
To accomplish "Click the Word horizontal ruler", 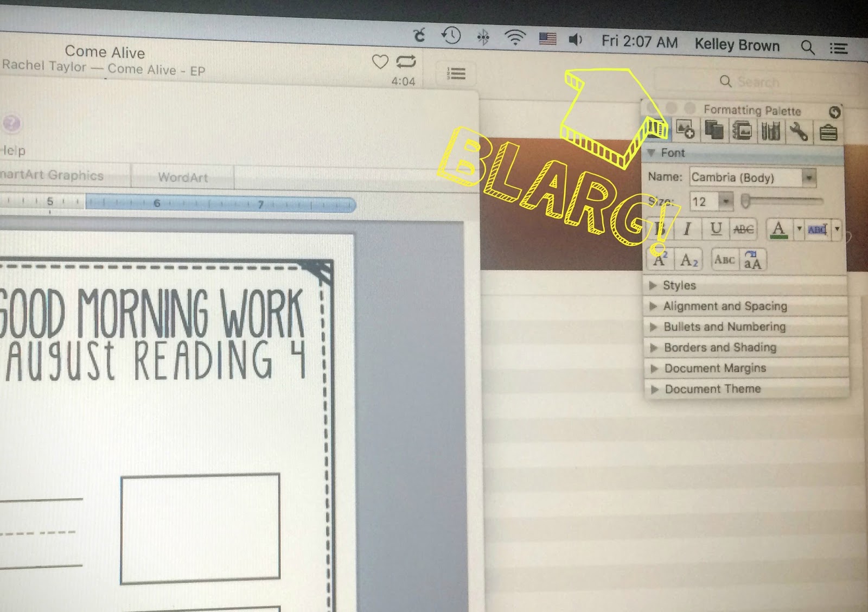I will coord(178,203).
